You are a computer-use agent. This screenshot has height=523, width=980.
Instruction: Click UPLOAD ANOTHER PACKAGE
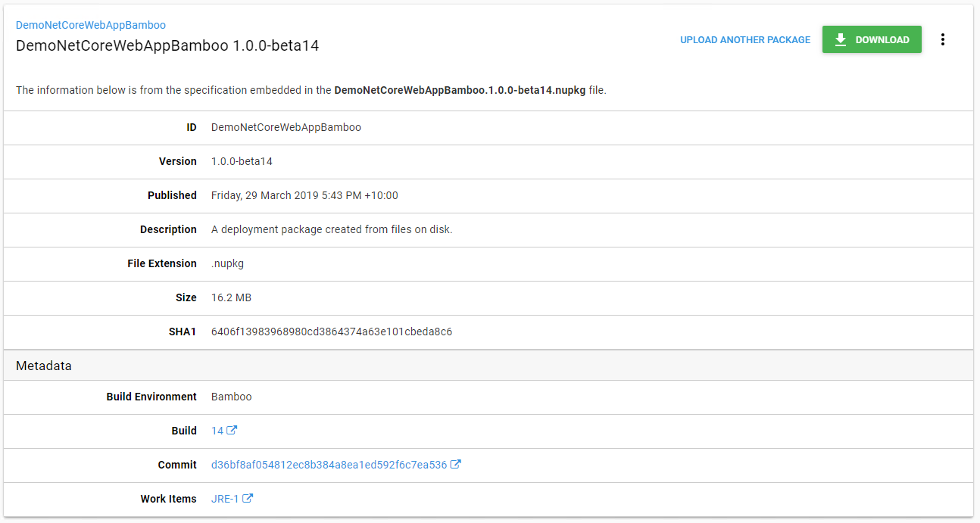744,39
